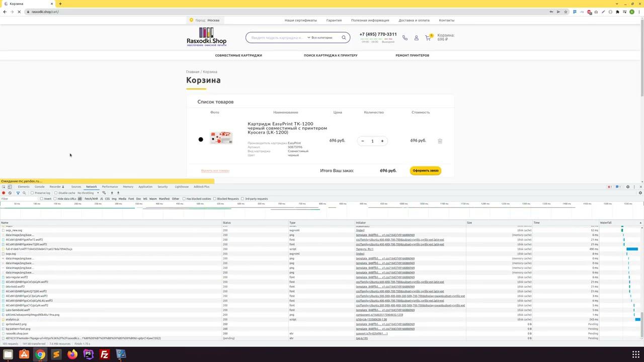Stop recording the network log

pos(4,193)
